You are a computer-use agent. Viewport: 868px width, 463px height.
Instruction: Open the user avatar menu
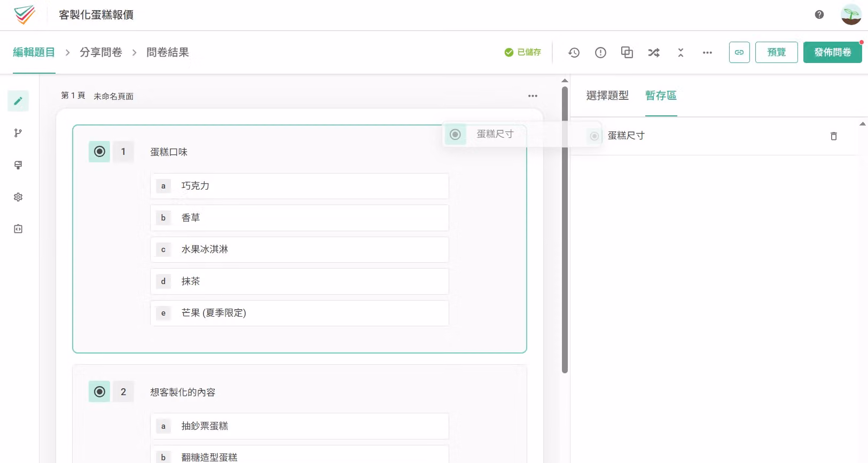click(x=851, y=15)
